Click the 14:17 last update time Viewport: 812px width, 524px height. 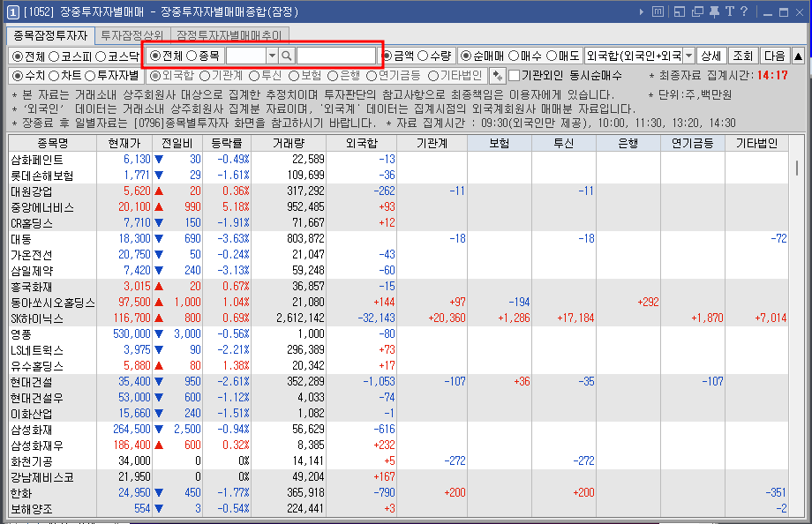[x=772, y=76]
